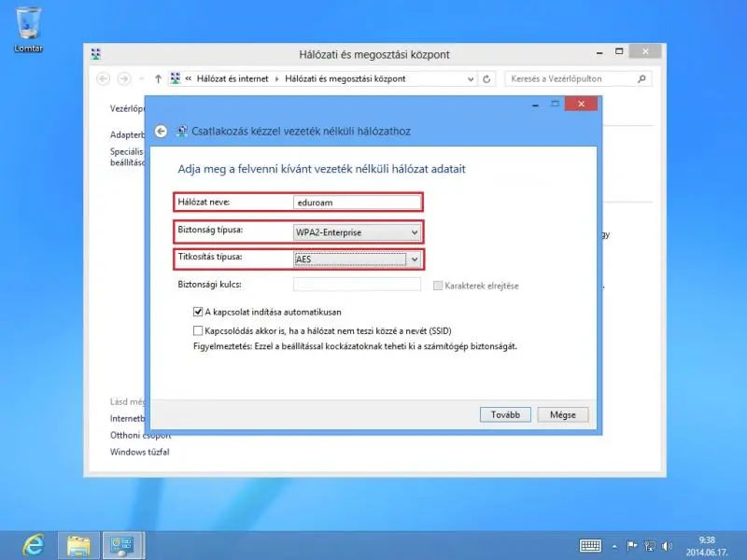
Task: Click the Mégse cancel button
Action: (562, 414)
